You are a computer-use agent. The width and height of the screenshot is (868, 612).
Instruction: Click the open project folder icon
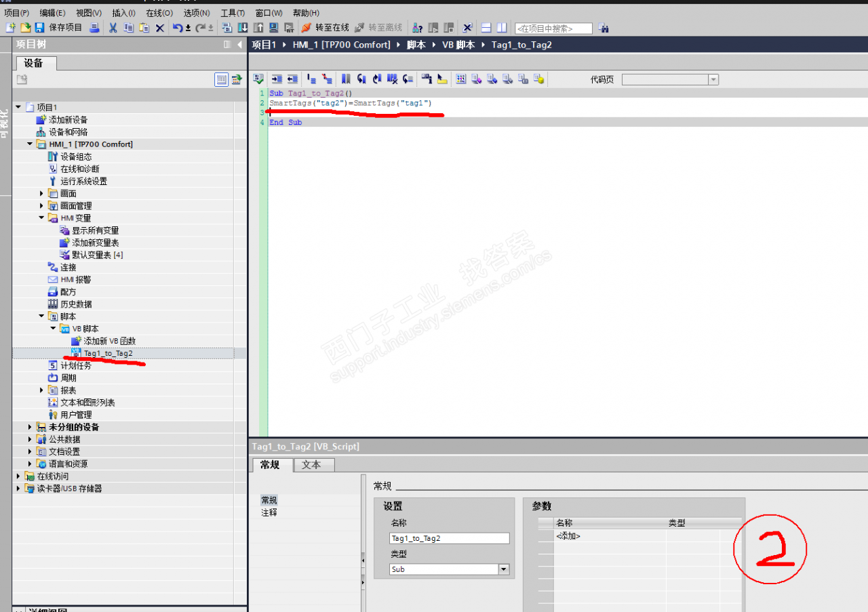click(x=25, y=28)
